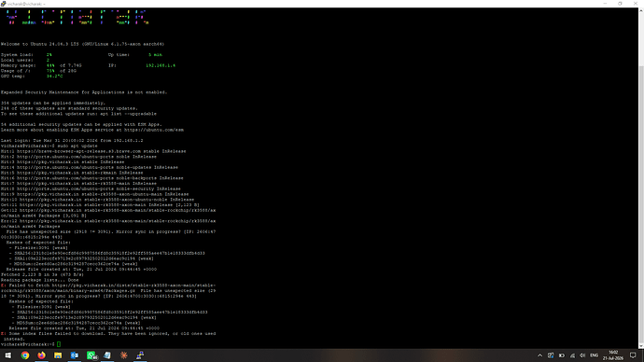Screen dimensions: 644x362
Task: Open File Explorer from the taskbar
Action: pyautogui.click(x=58, y=355)
